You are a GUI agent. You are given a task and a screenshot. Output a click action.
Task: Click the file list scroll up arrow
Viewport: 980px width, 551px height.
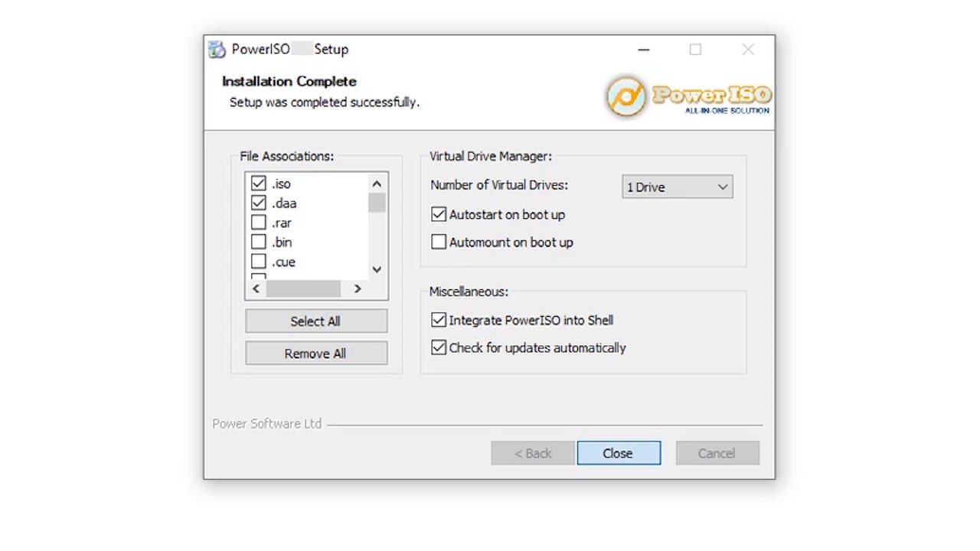pyautogui.click(x=377, y=184)
